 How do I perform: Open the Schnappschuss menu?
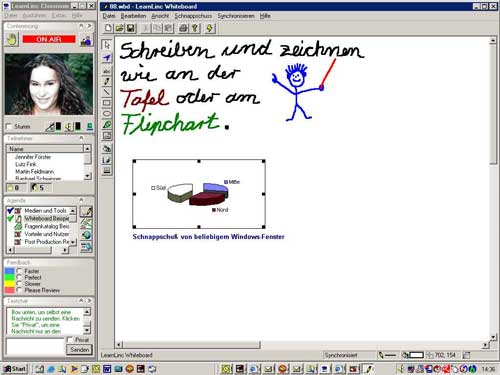tap(193, 16)
